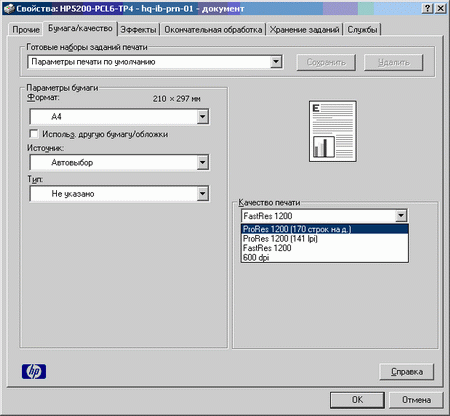Click the HP logo icon
This screenshot has width=450, height=416.
pos(34,371)
